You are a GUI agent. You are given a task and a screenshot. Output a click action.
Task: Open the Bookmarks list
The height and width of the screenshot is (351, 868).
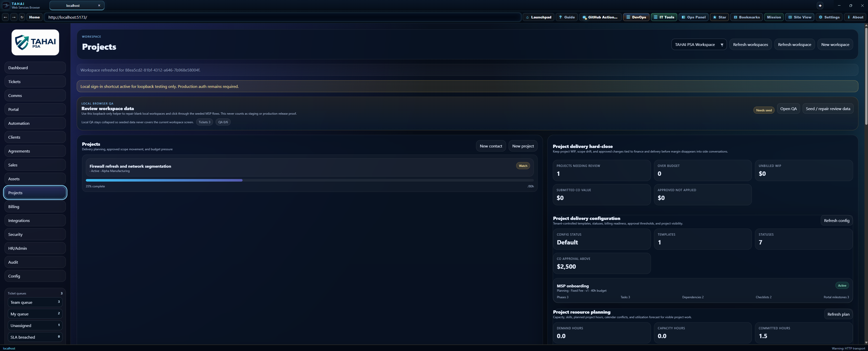(746, 17)
